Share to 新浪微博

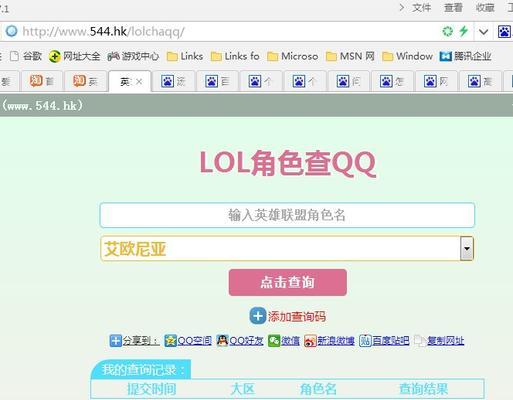[x=336, y=341]
